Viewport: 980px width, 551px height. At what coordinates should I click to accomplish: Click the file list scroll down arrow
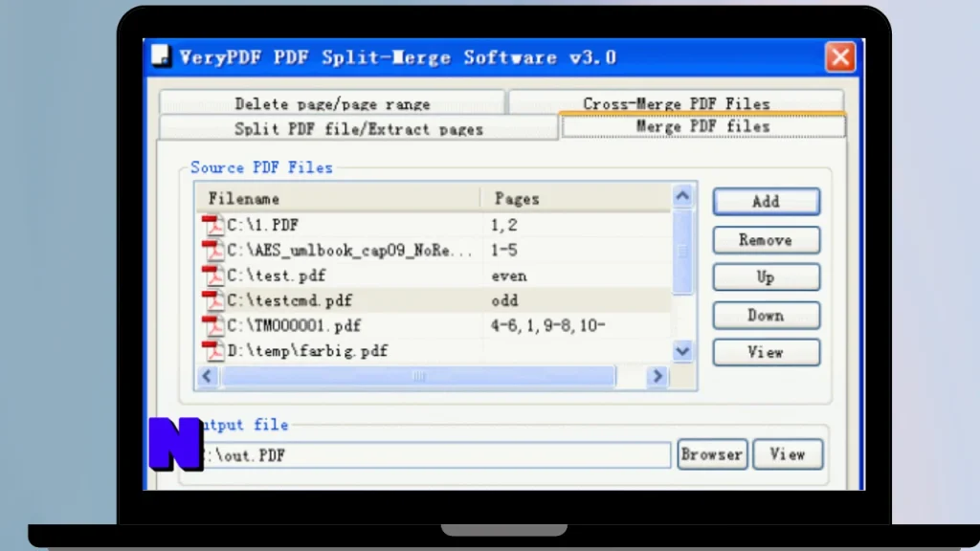(682, 351)
